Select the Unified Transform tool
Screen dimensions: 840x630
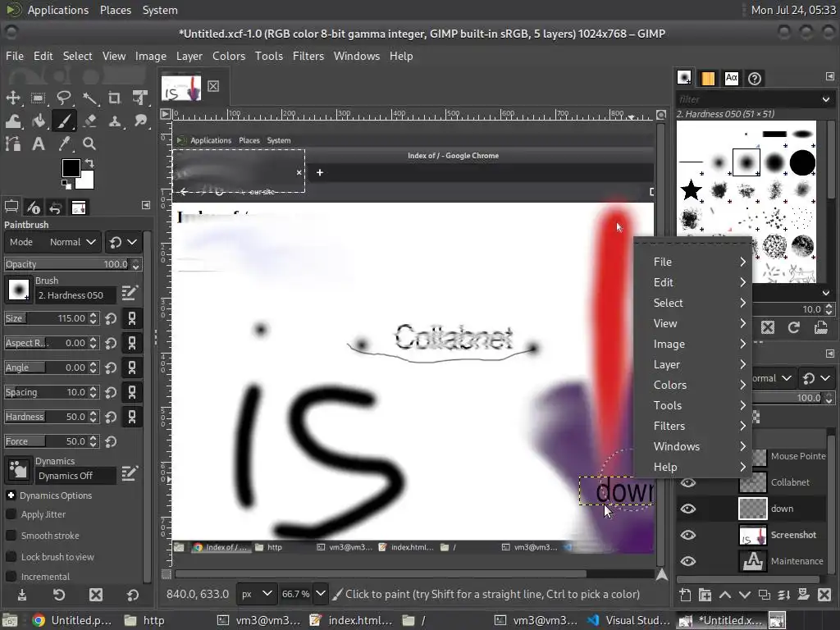(140, 98)
